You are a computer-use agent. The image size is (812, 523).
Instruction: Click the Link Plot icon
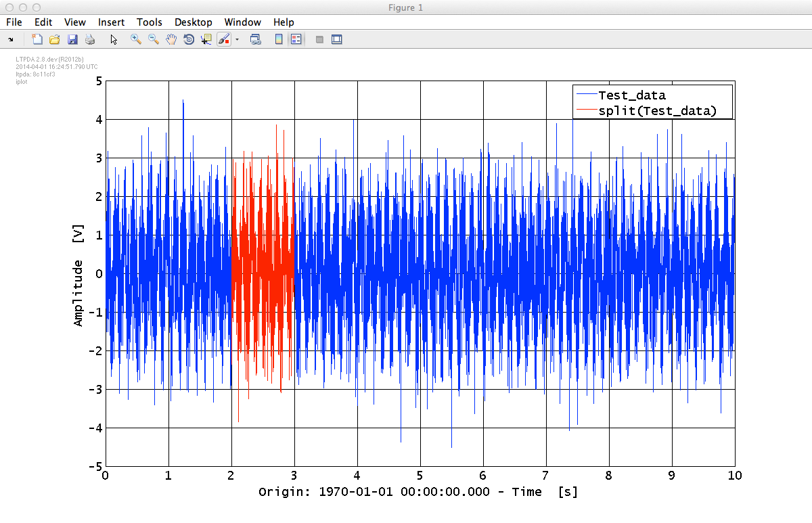pyautogui.click(x=256, y=40)
